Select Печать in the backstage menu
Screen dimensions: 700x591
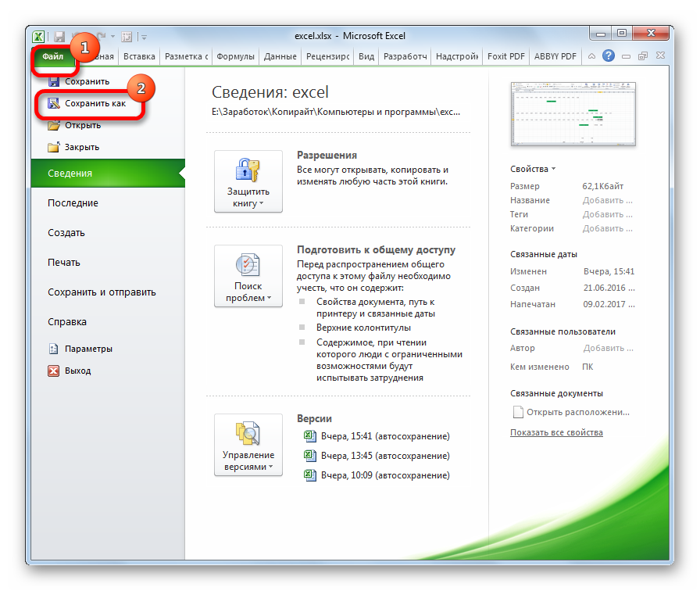(64, 263)
